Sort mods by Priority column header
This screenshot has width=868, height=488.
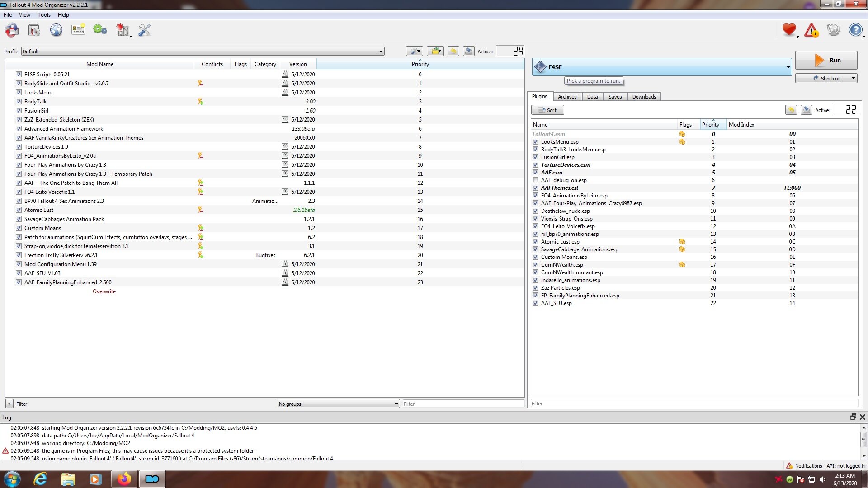420,64
